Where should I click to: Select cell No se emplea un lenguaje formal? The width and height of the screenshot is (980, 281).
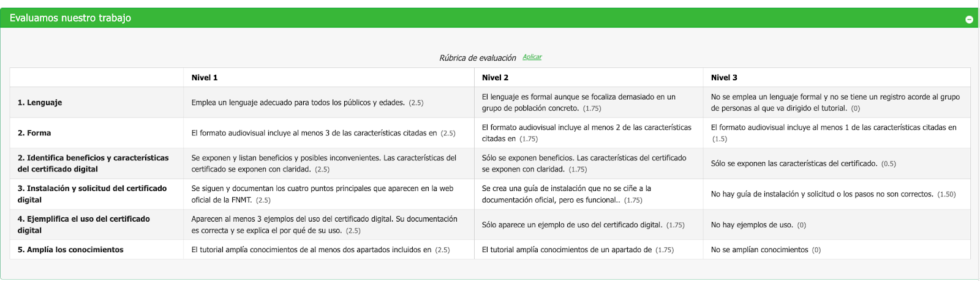coord(837,102)
